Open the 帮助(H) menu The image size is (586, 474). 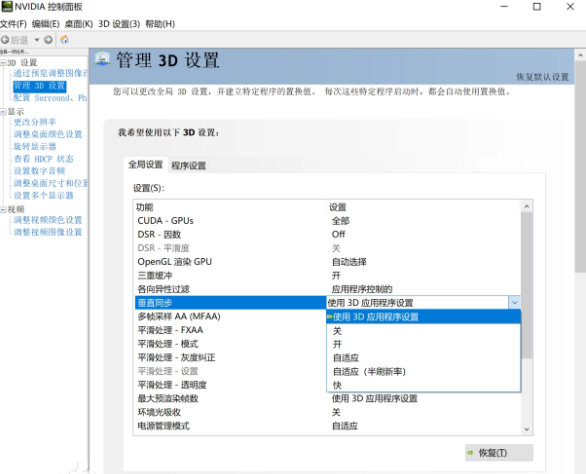tap(160, 24)
